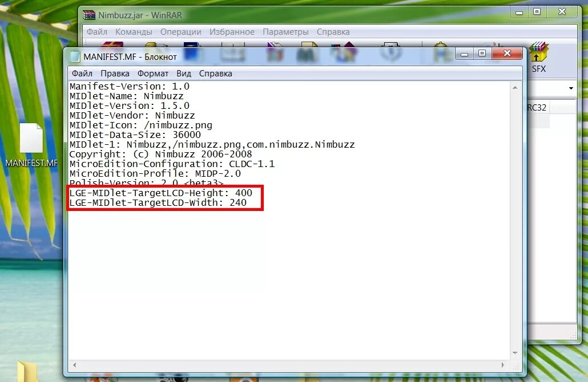Select the MANIFEST.MF file on the desktop
Viewport: 588px width, 382px height.
coord(31,145)
